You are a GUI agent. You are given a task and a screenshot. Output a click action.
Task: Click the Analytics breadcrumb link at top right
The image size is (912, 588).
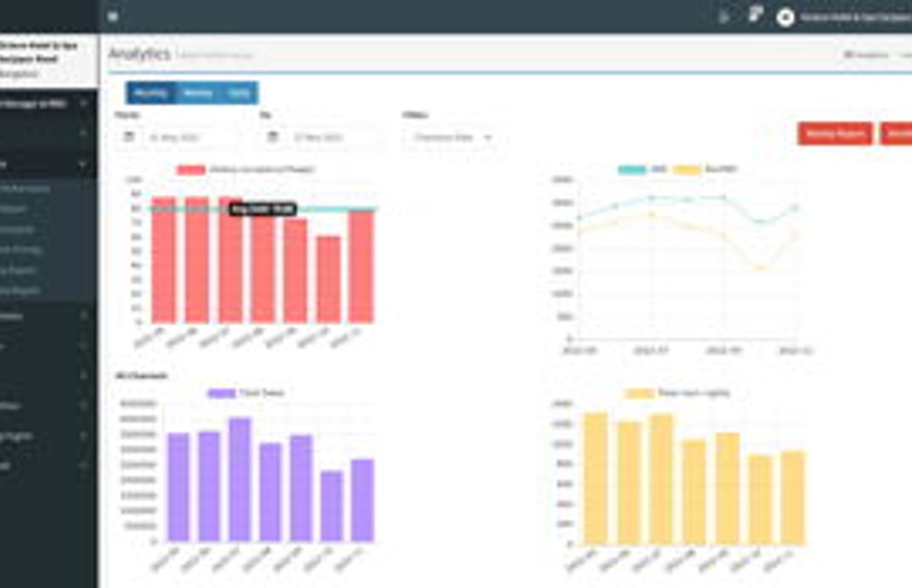coord(866,55)
